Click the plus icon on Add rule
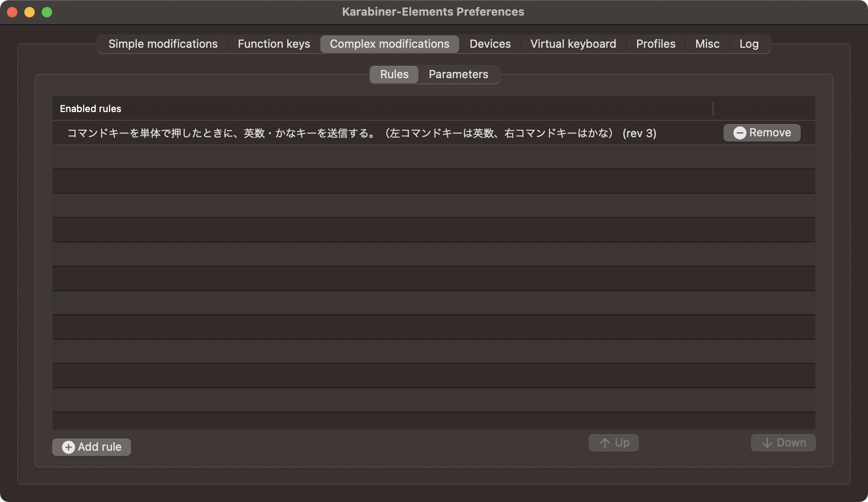 pos(68,447)
